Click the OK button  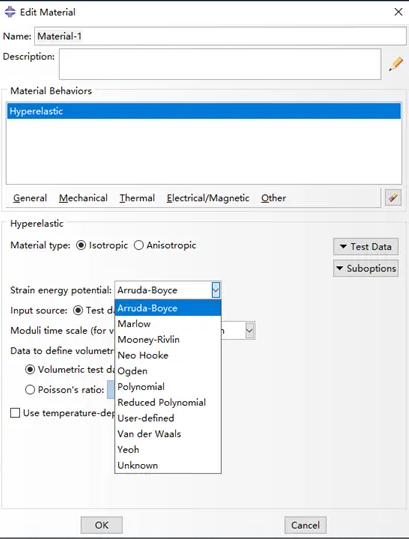(x=102, y=525)
